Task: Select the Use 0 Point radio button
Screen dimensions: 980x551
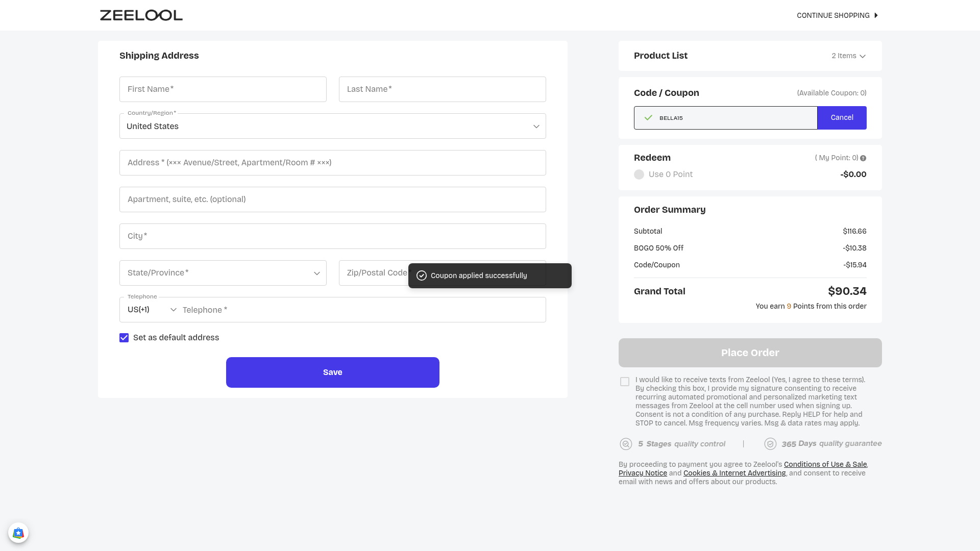Action: 639,174
